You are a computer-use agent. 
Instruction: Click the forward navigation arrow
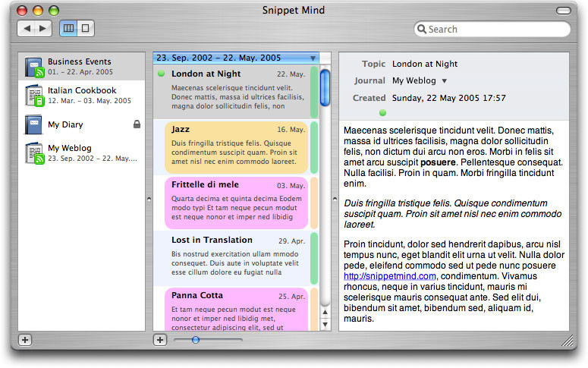click(x=43, y=28)
